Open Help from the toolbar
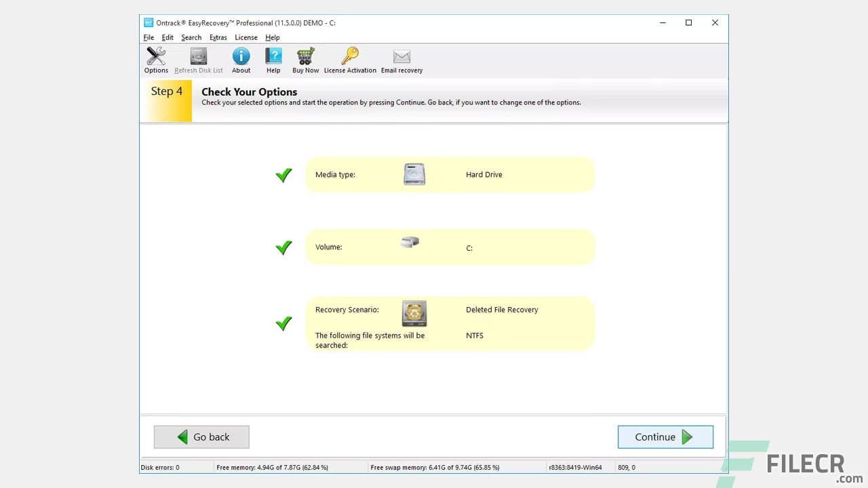 pyautogui.click(x=273, y=60)
